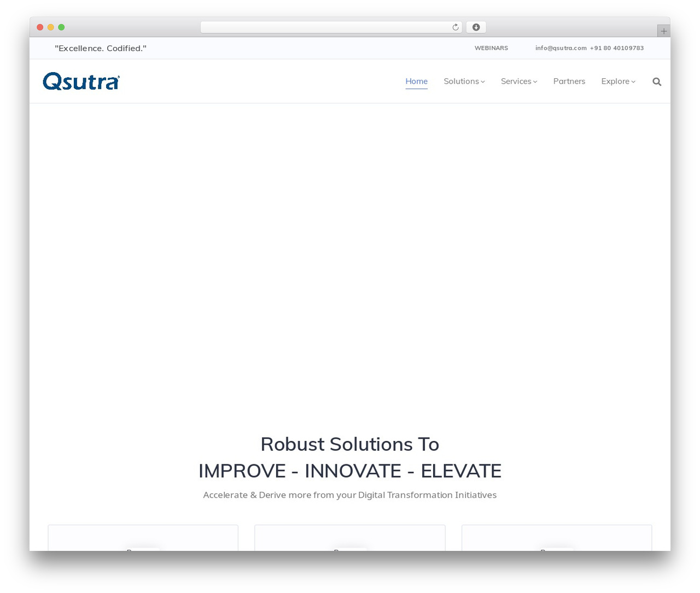
Task: Expand the Solutions dropdown menu
Action: (464, 81)
